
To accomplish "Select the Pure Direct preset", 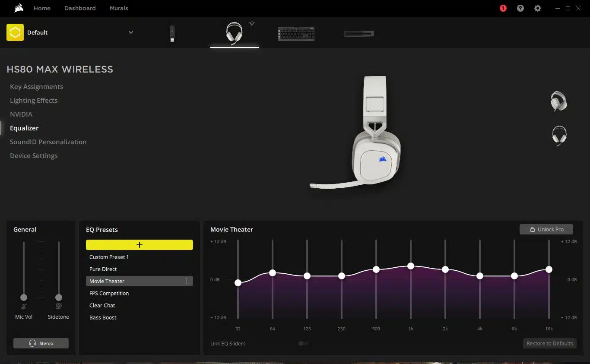I will pos(140,269).
